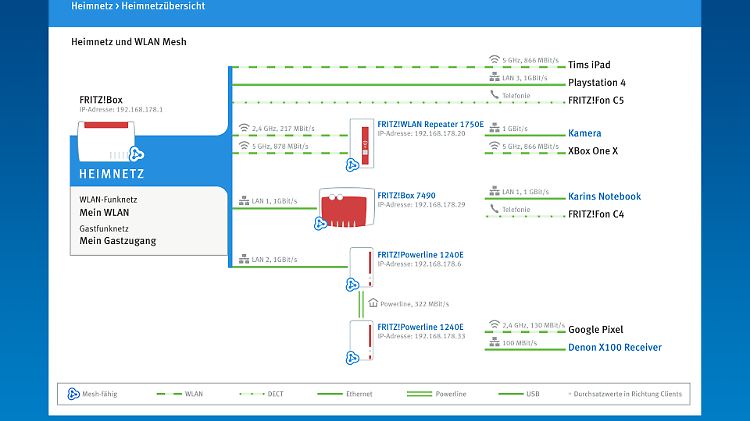Select the XBox One X device label
The image size is (750, 421).
pos(593,151)
